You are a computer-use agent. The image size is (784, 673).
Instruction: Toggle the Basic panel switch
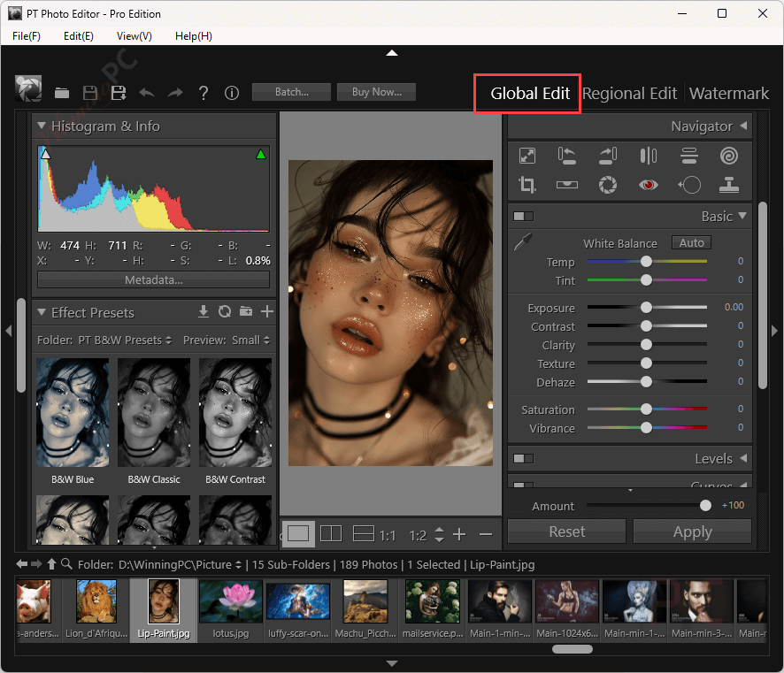pos(524,216)
